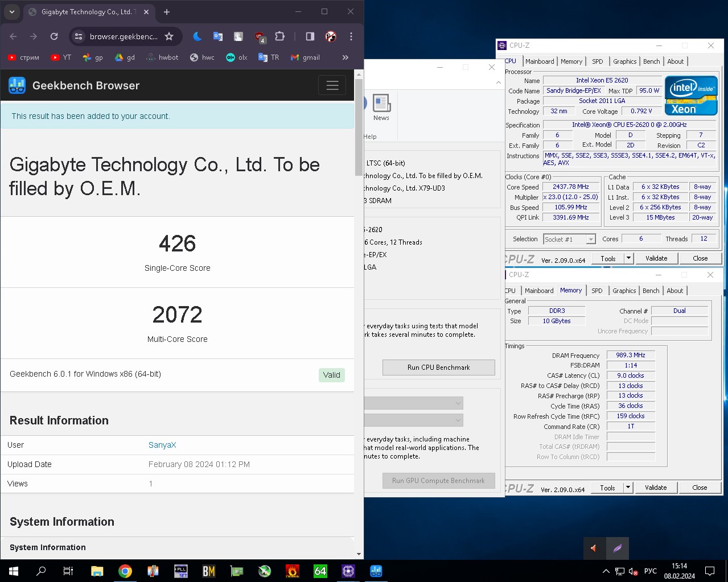Open the olx bookmark

[x=237, y=57]
